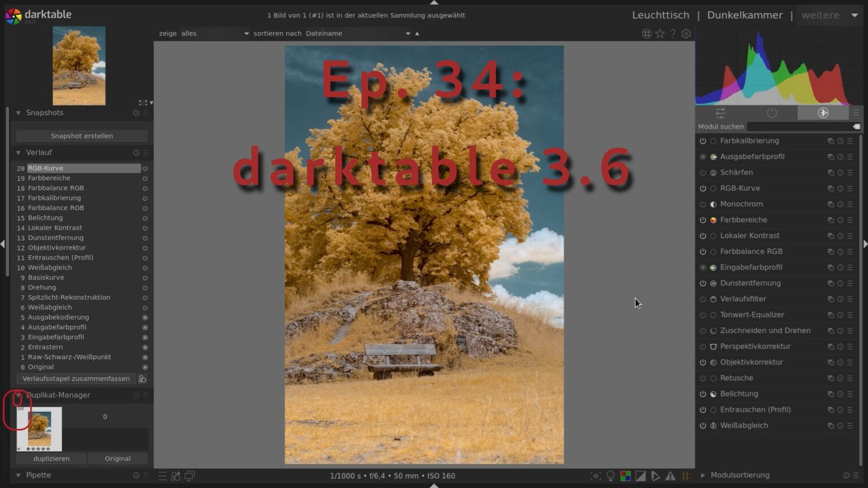Enable the ISO 12646 color assessment lamp icon

point(611,476)
